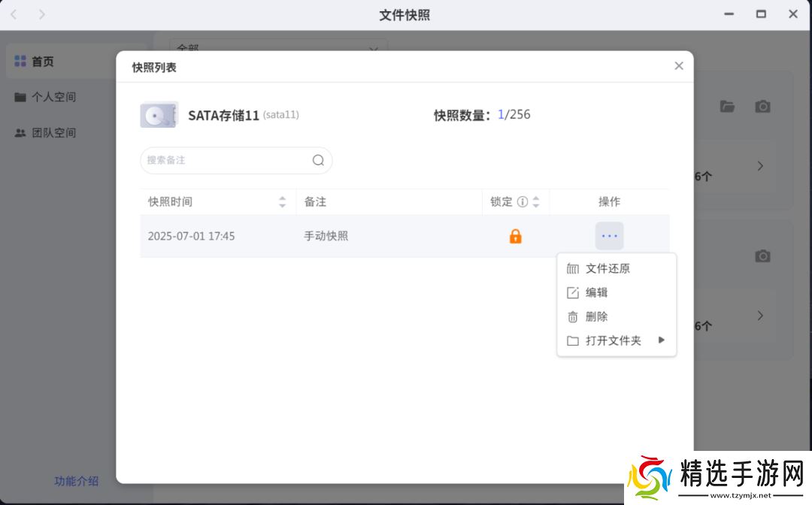Click the forward navigation arrow
The image size is (812, 505).
tap(41, 14)
